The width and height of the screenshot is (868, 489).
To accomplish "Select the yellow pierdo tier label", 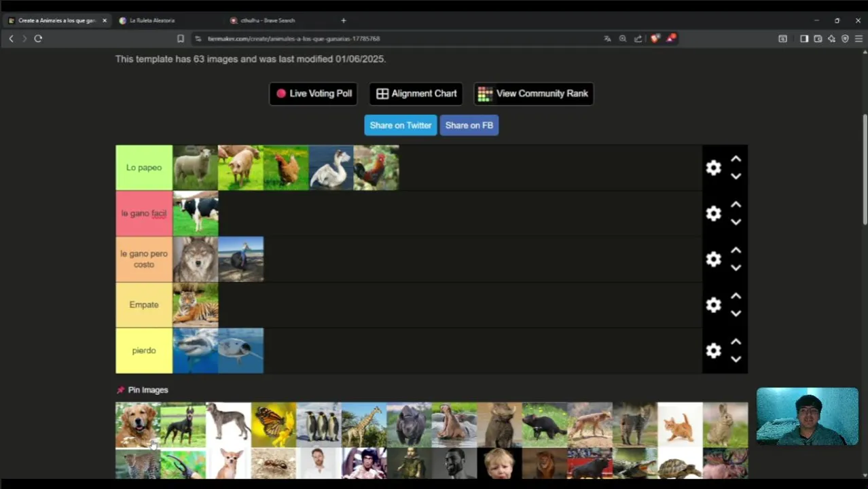I will [x=144, y=350].
